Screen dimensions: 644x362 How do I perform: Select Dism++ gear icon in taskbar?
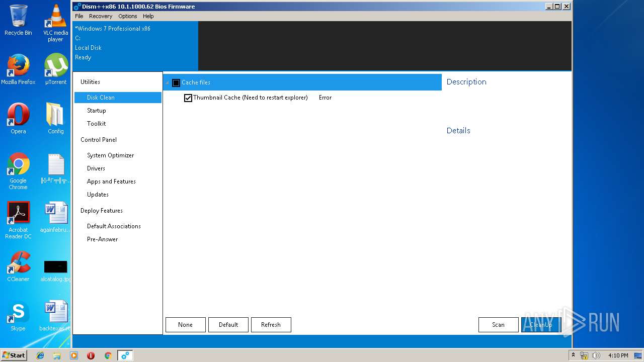[125, 355]
